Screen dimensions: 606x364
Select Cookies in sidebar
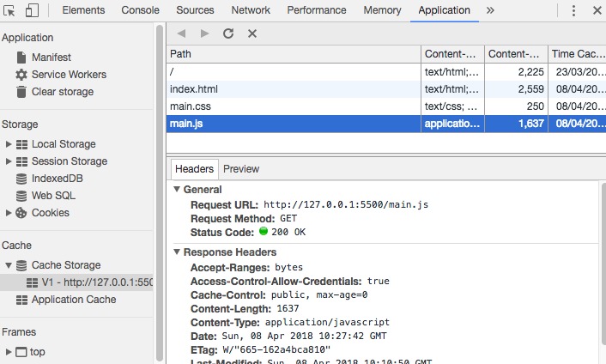pyautogui.click(x=43, y=213)
